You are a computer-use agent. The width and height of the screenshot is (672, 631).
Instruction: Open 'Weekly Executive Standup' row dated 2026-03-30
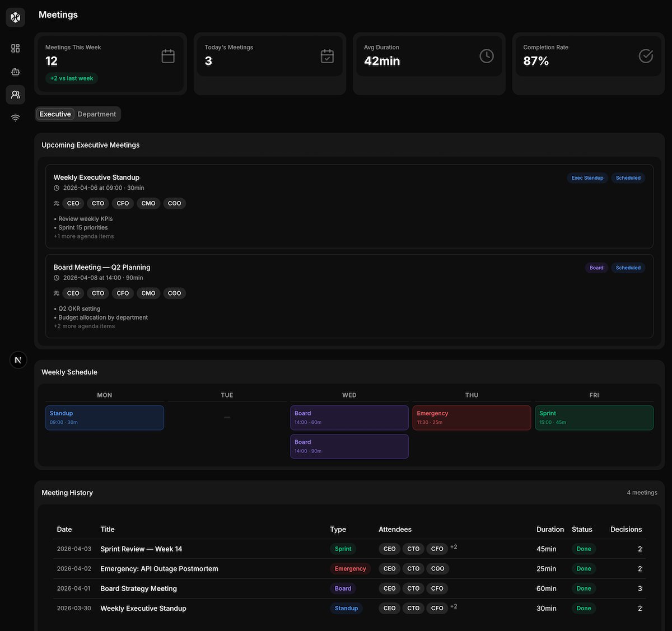[x=349, y=609]
